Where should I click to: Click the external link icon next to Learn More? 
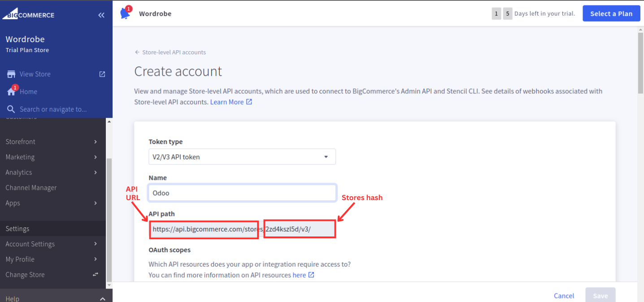[x=249, y=102]
